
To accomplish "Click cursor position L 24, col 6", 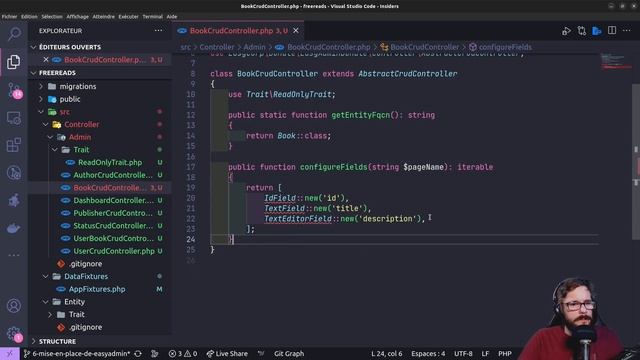I will [x=387, y=353].
